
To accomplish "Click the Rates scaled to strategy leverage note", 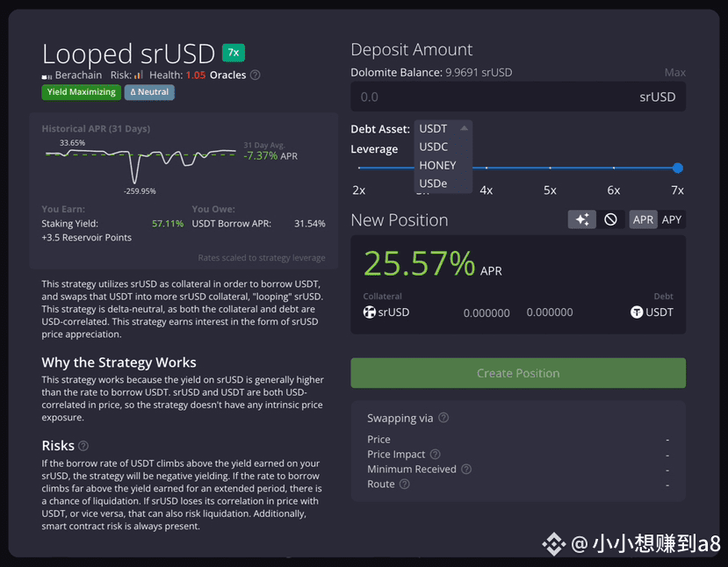I will tap(262, 257).
